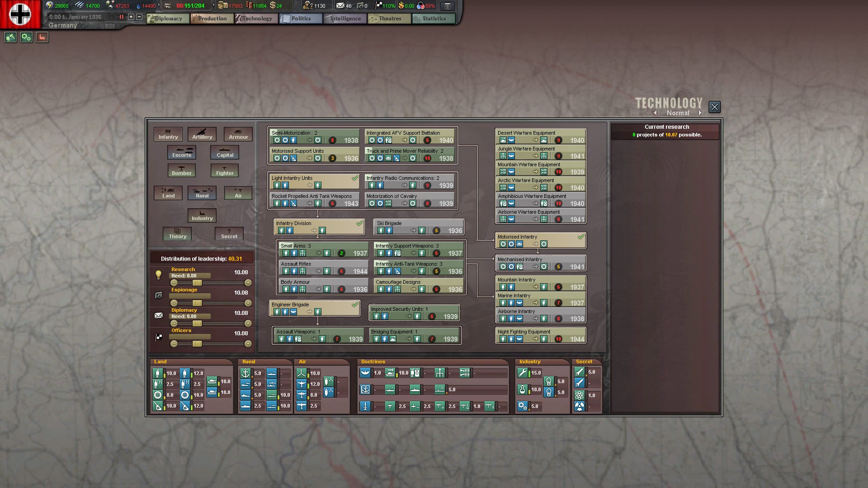Click the anchor icon in the Naval panel
Viewport: 868px width, 488px height.
tap(245, 373)
